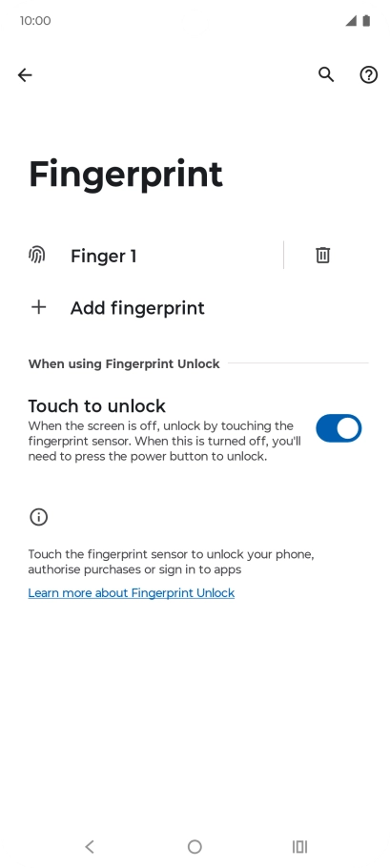Tap the Touch to unlock setting title
Image resolution: width=390 pixels, height=868 pixels.
click(x=97, y=405)
